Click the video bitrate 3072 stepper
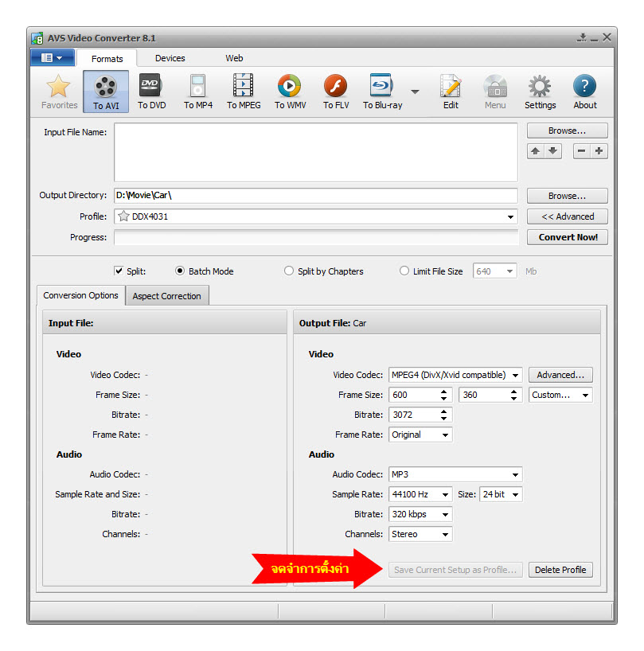The width and height of the screenshot is (644, 651). [444, 415]
